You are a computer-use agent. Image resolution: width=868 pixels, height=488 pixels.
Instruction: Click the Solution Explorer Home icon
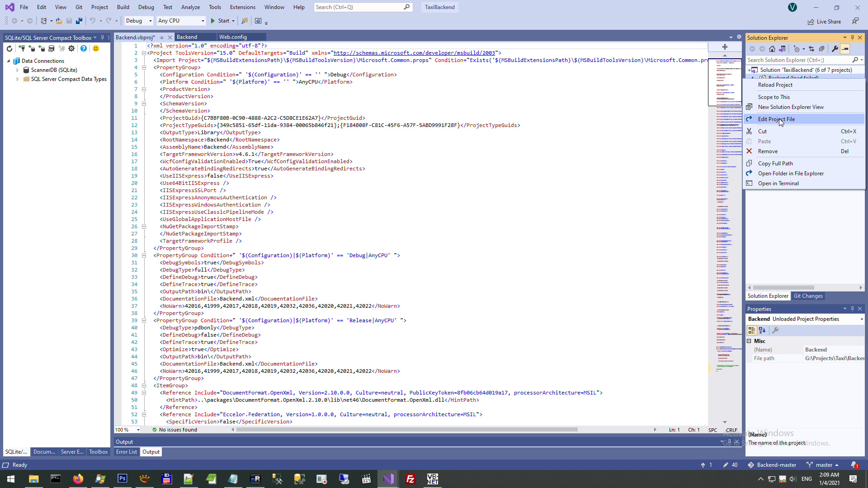[772, 49]
